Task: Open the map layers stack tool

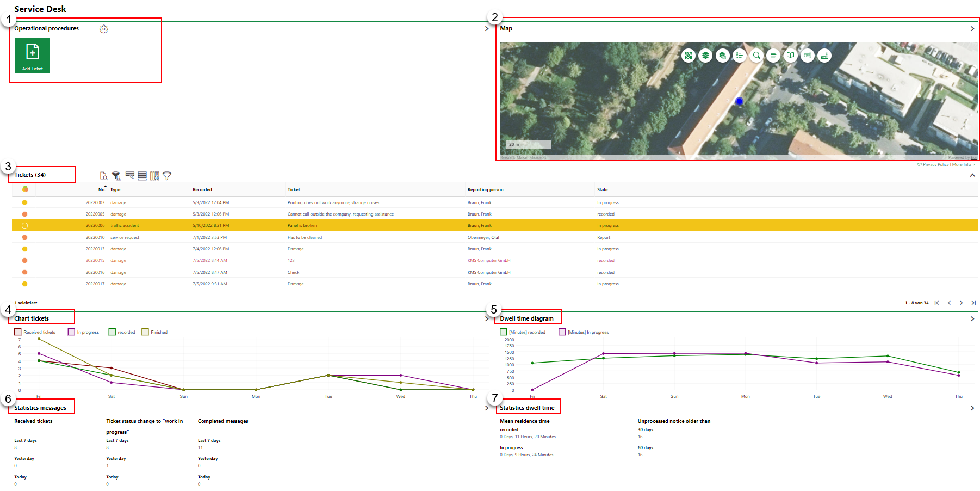Action: pyautogui.click(x=705, y=56)
